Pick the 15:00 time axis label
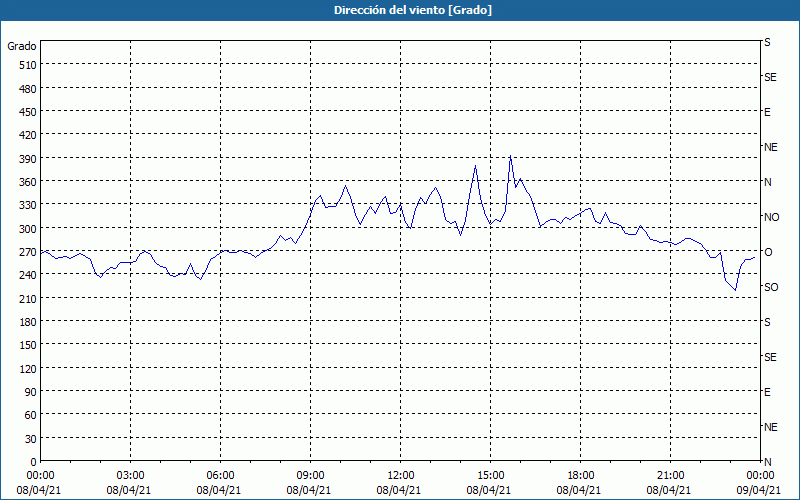This screenshot has height=500, width=800. (490, 476)
